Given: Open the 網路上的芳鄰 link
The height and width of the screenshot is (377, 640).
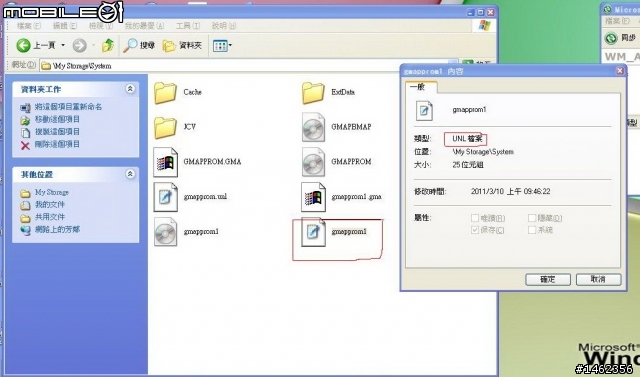Looking at the screenshot, I should click(x=57, y=229).
